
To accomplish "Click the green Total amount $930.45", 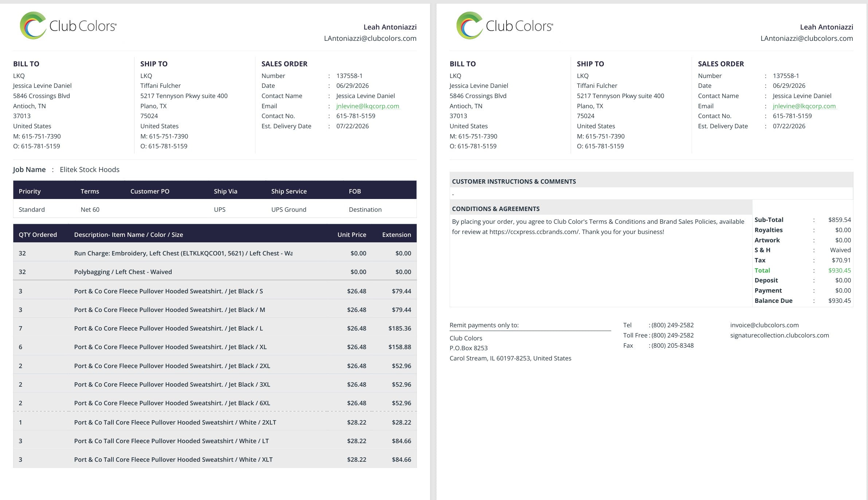I will [x=840, y=270].
